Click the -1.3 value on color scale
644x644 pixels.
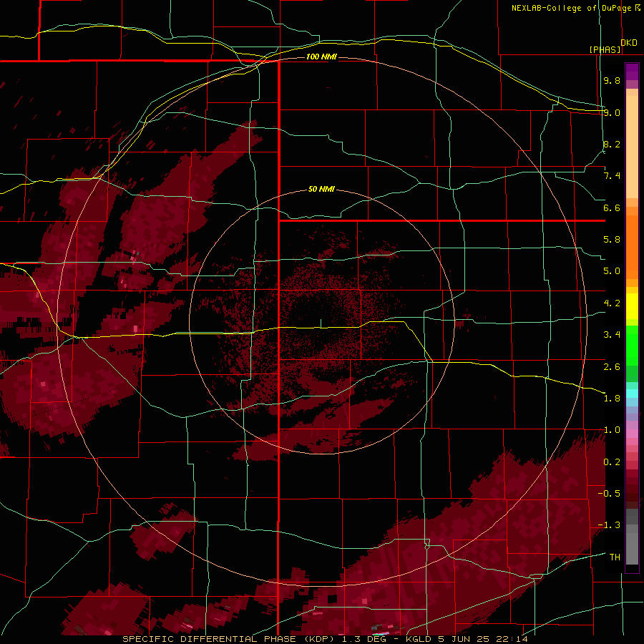(609, 525)
